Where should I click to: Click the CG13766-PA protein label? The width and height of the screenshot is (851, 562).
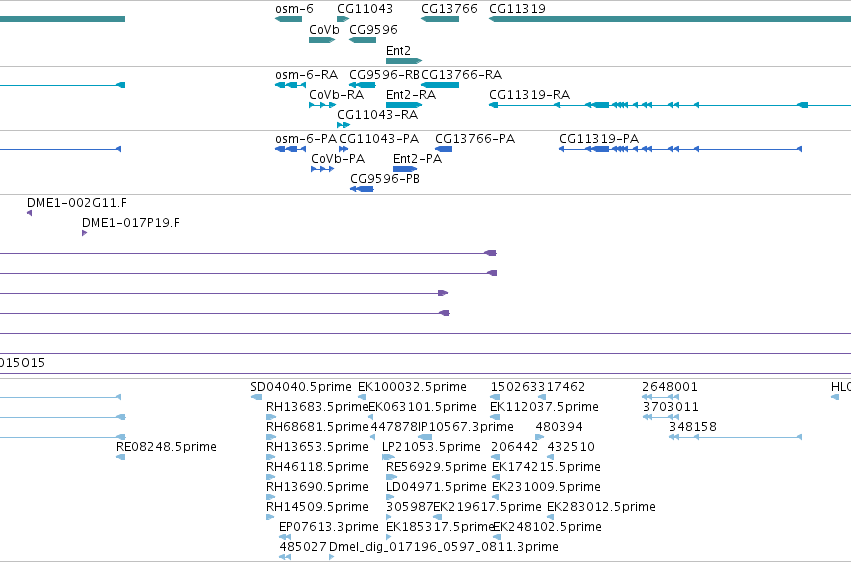point(475,139)
